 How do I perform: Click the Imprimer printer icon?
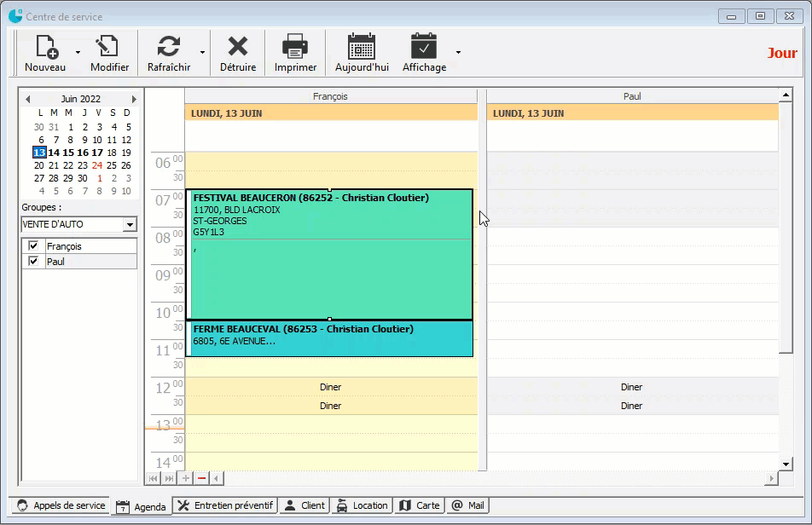[295, 47]
